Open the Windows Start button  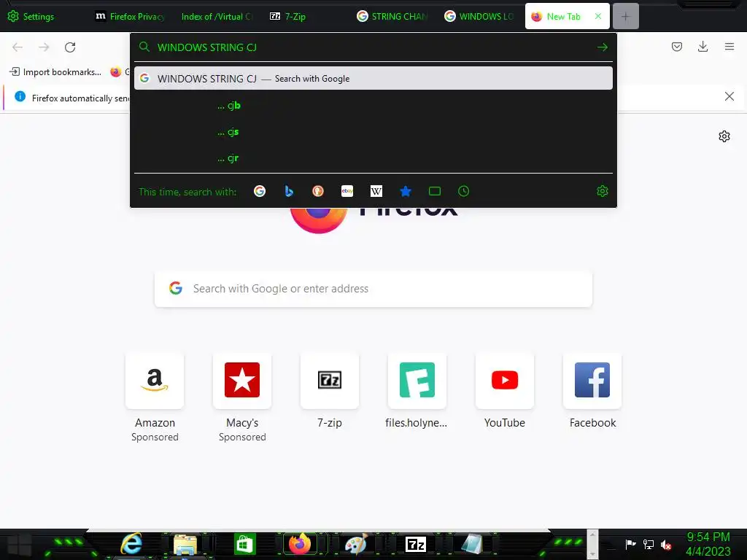19,545
